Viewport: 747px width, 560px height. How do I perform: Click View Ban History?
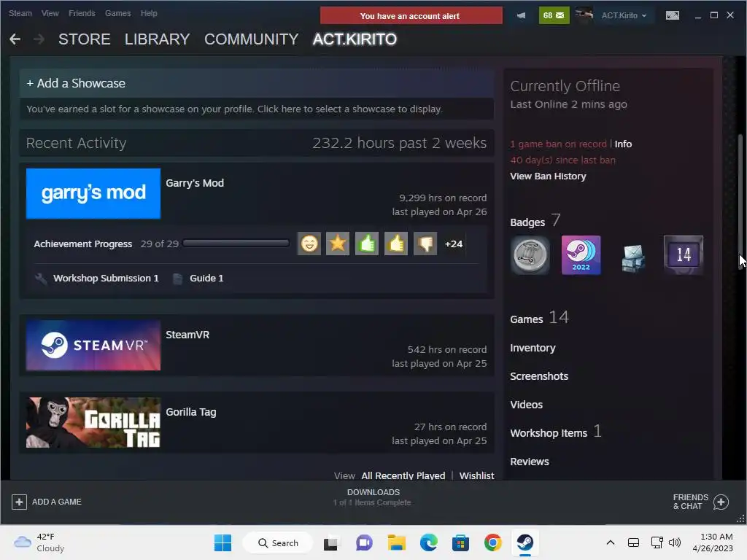(x=548, y=176)
